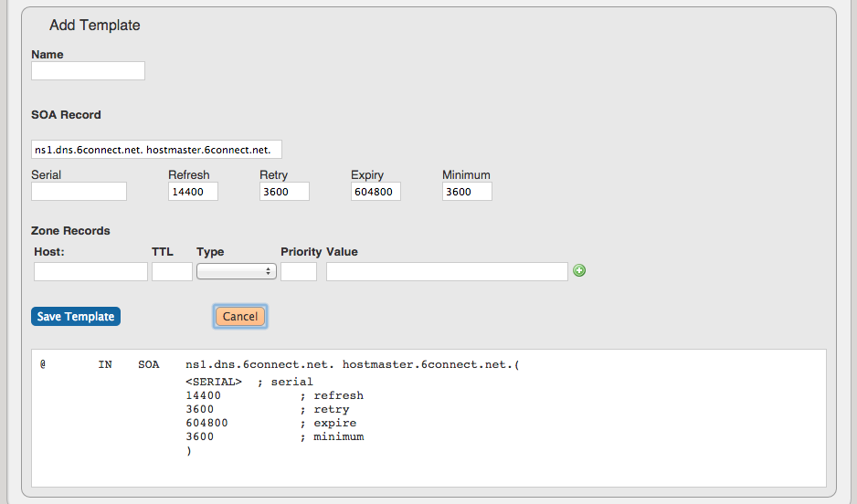Click the SOA preview text area
The height and width of the screenshot is (504, 857).
428,418
